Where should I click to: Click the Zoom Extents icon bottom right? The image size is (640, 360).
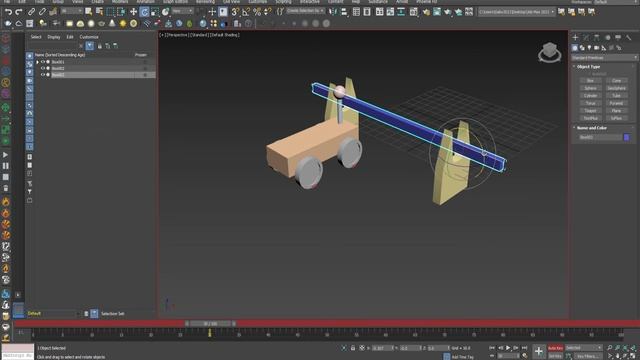point(625,348)
